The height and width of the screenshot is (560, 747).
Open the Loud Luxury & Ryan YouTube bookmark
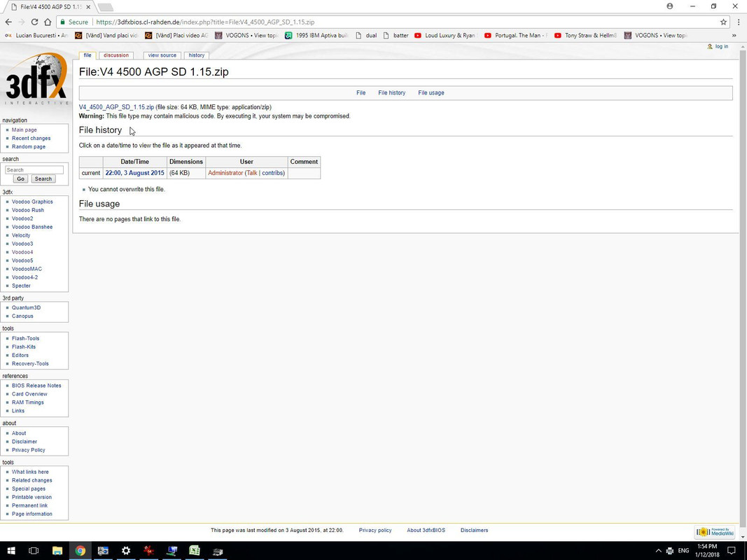pyautogui.click(x=445, y=35)
